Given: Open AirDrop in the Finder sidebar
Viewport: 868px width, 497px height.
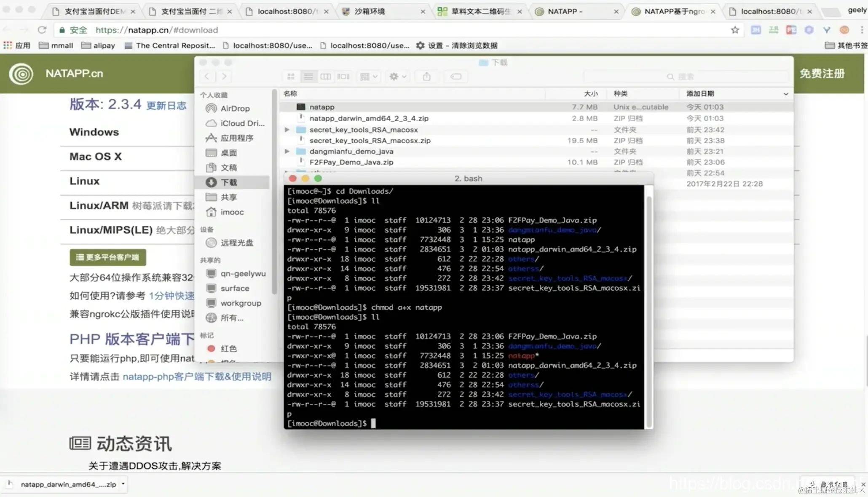Looking at the screenshot, I should pyautogui.click(x=235, y=109).
